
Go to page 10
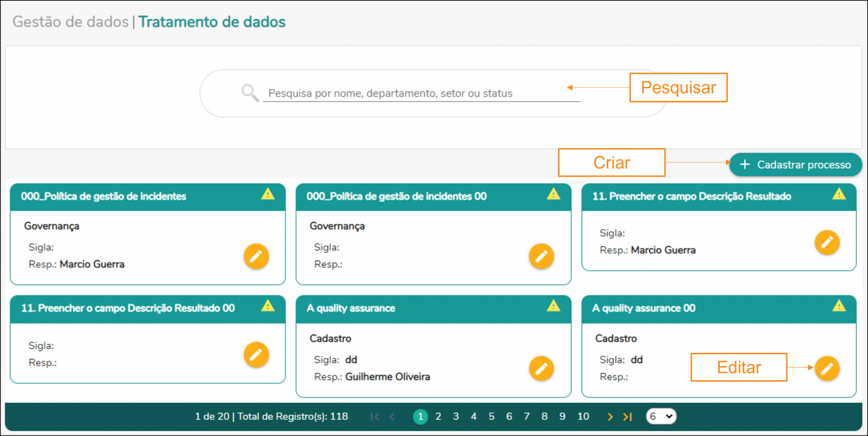coord(583,416)
